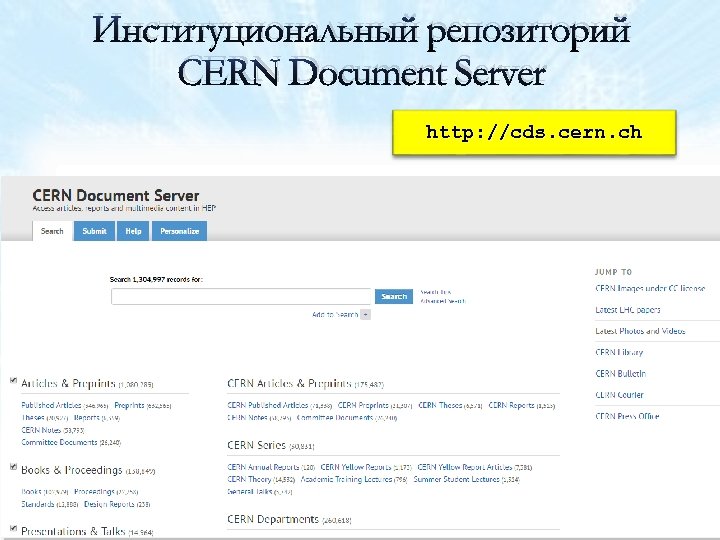This screenshot has width=720, height=540.
Task: Open the CERN Preprints link
Action: [363, 405]
